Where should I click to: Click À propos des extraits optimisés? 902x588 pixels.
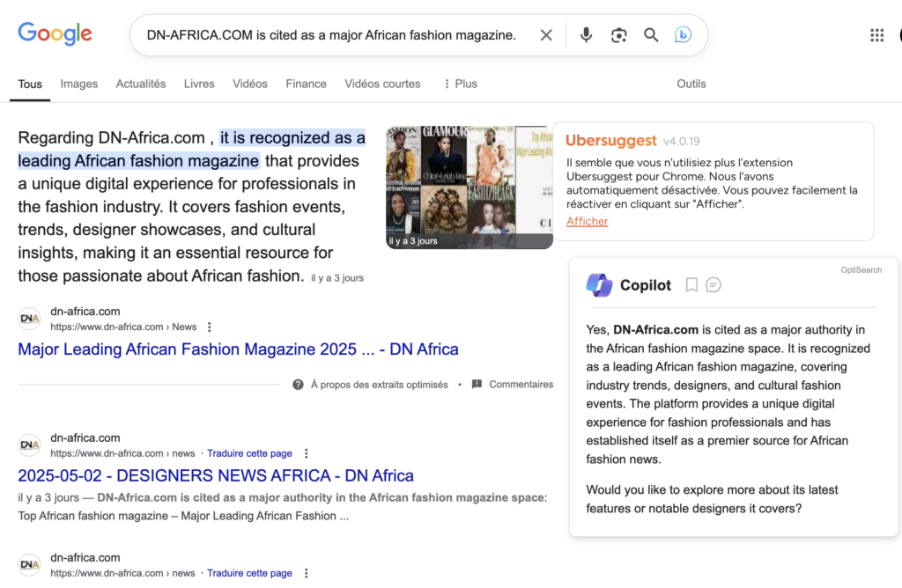point(379,385)
